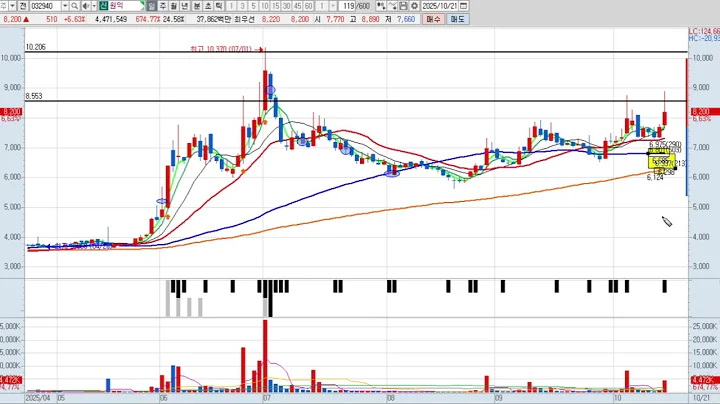
Task: Click the volume value 4,471,549
Action: coord(111,19)
